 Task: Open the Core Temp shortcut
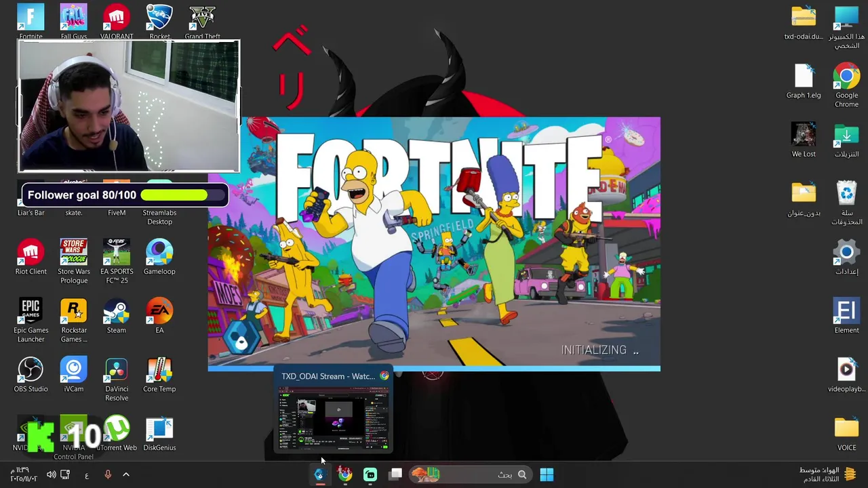tap(159, 375)
